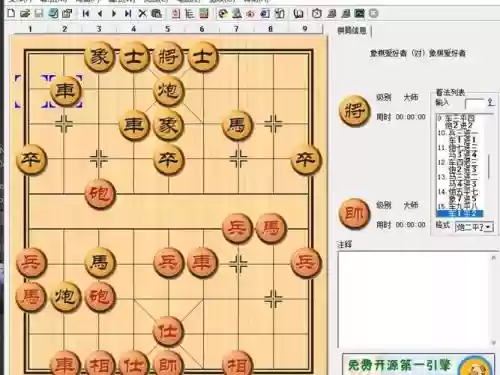500x375 pixels.
Task: Select the red 馬 on file 8
Action: [x=271, y=228]
